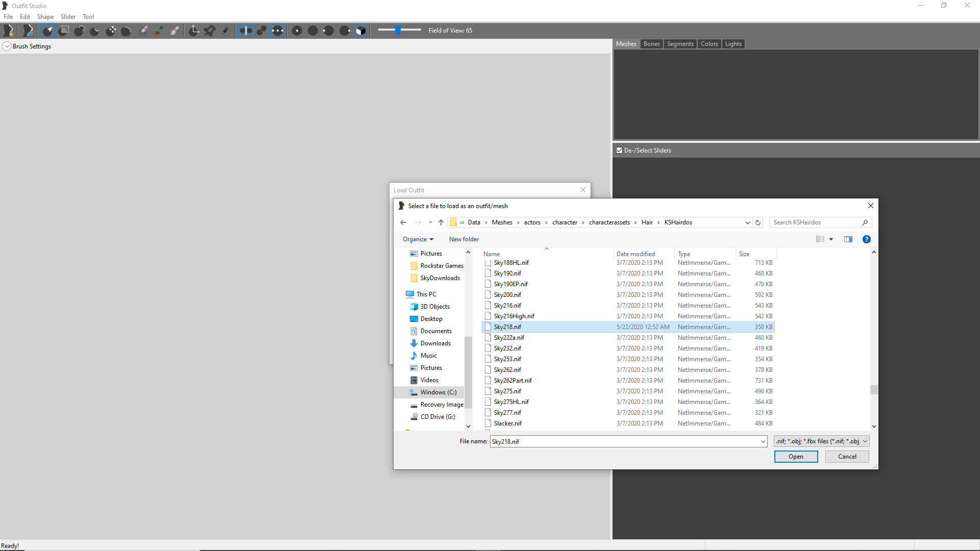Click the Field of View slider
Image resolution: width=980 pixels, height=551 pixels.
400,30
